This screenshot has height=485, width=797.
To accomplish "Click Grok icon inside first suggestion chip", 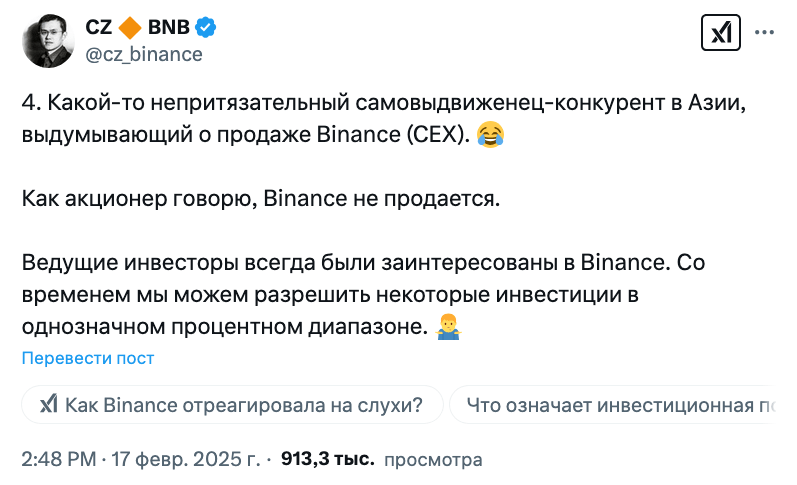I will click(47, 405).
